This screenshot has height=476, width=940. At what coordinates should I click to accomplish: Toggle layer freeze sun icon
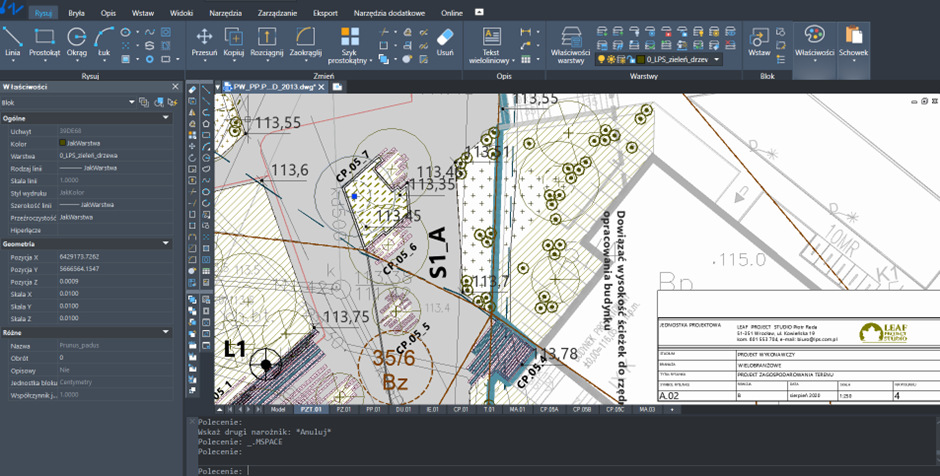tap(612, 60)
